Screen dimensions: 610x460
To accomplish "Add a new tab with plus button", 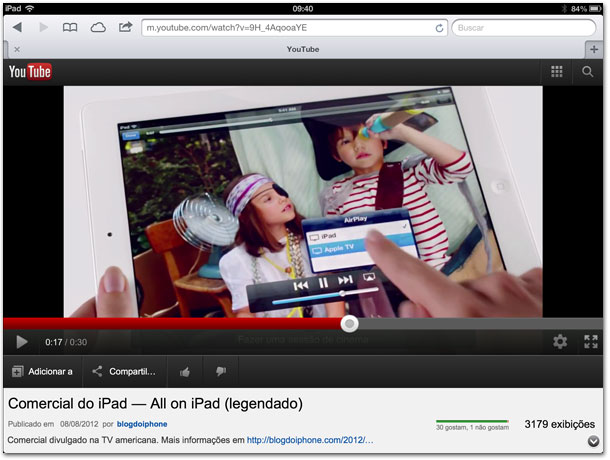I will tap(594, 49).
